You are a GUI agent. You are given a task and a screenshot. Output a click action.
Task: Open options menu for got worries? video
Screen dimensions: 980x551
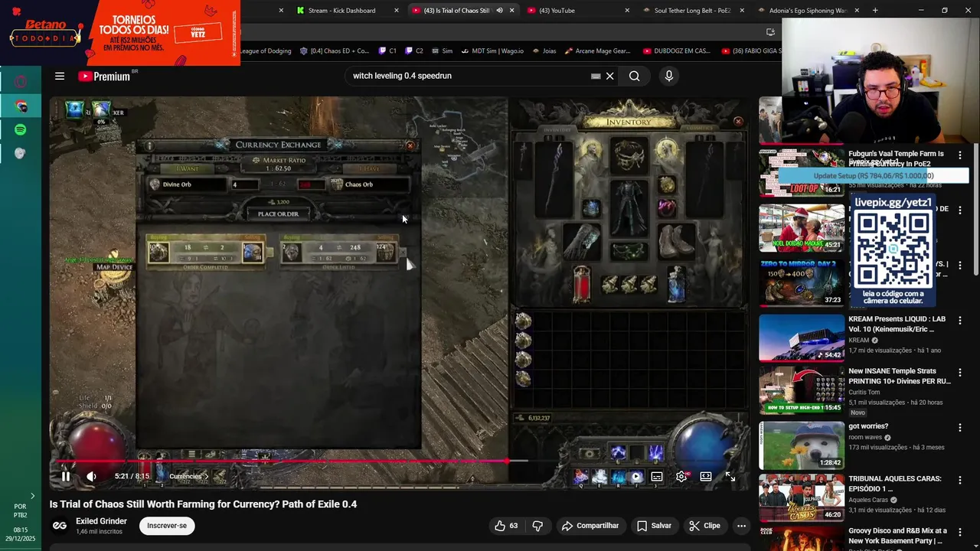pos(960,428)
